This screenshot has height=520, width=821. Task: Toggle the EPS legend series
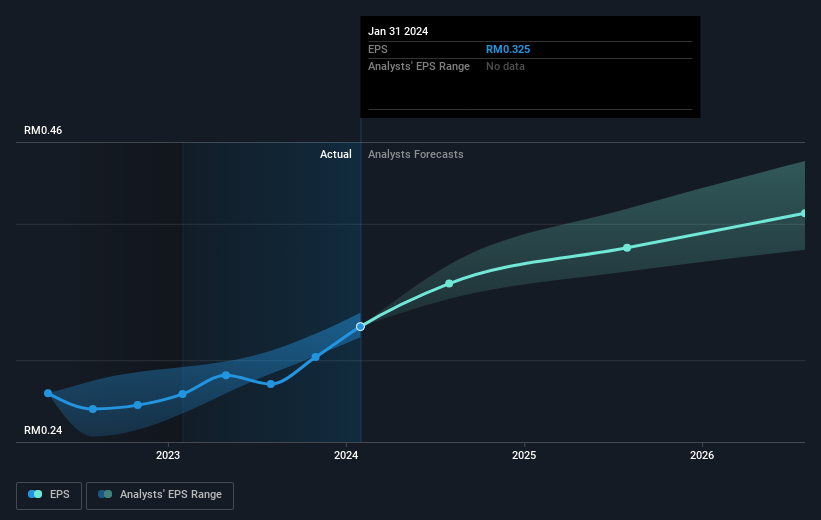click(49, 495)
